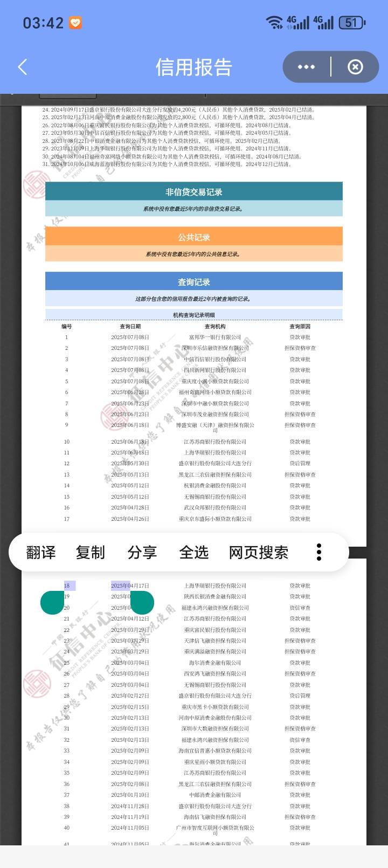The width and height of the screenshot is (388, 868).
Task: Choose 复制 in the selection toolbar
Action: tap(91, 552)
